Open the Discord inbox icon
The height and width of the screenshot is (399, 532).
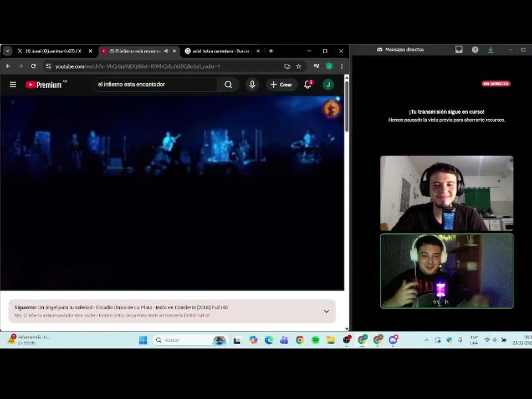click(x=459, y=49)
